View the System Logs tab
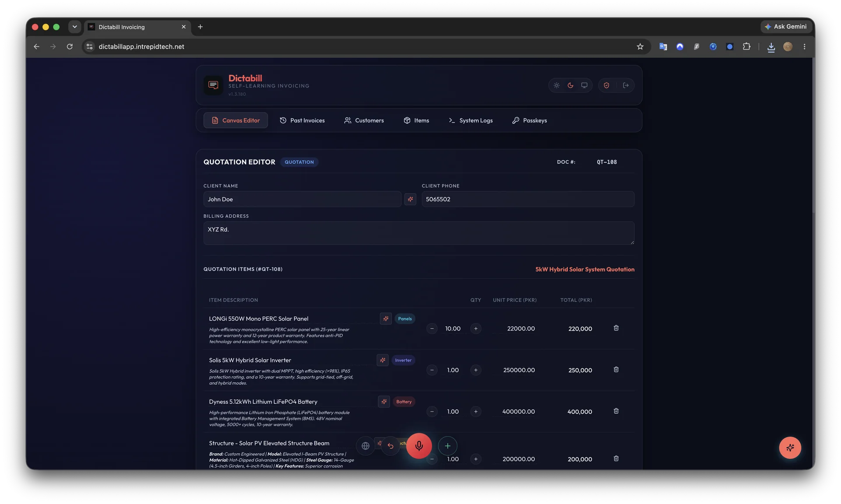 (471, 120)
